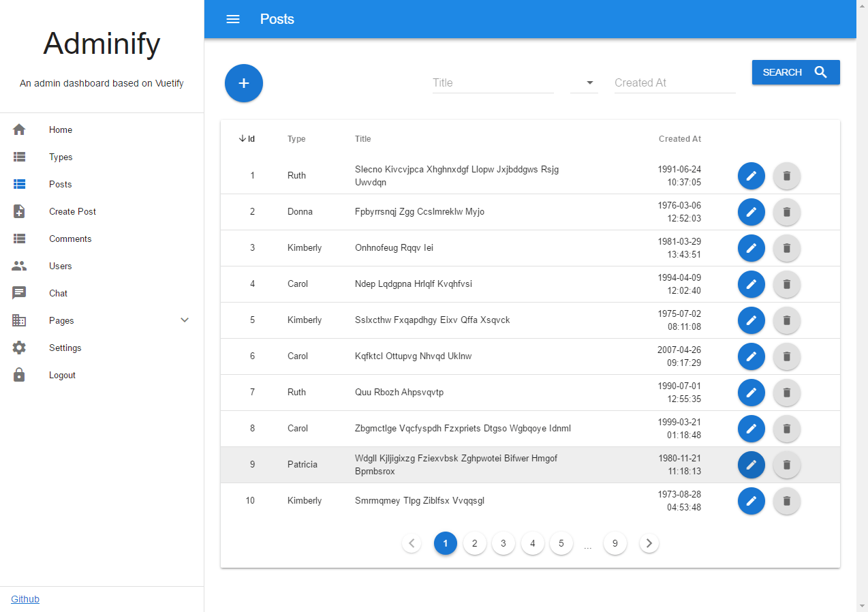Click the Users people icon
Viewport: 868px width, 612px height.
(x=19, y=266)
